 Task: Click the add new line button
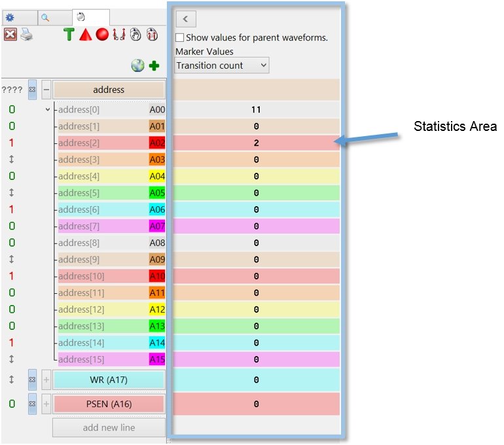109,427
